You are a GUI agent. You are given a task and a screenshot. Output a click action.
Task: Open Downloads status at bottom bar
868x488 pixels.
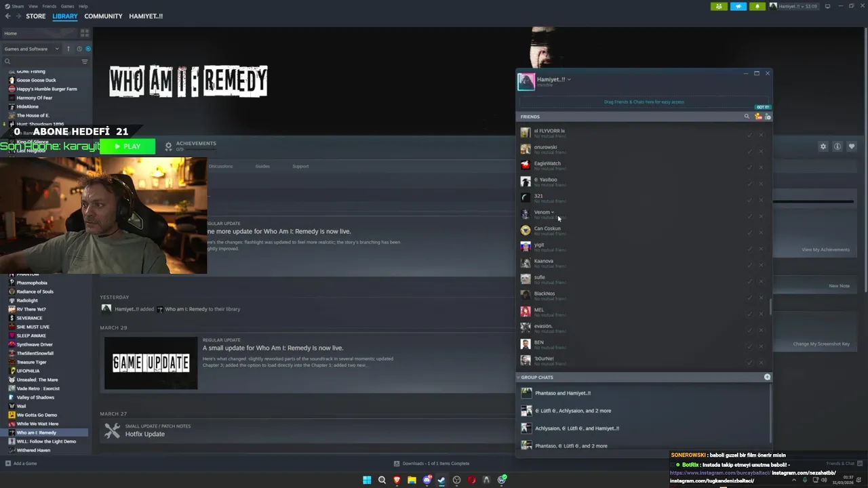tap(431, 464)
